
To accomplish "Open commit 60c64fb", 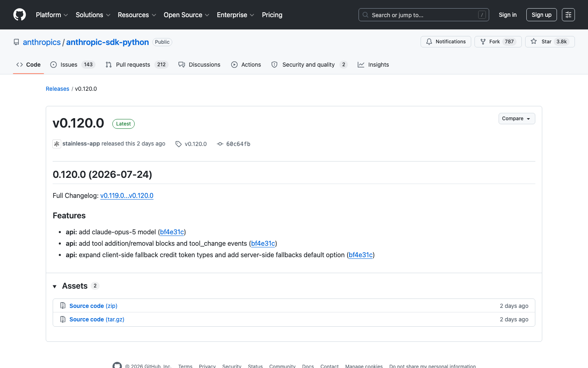I will coord(234,144).
